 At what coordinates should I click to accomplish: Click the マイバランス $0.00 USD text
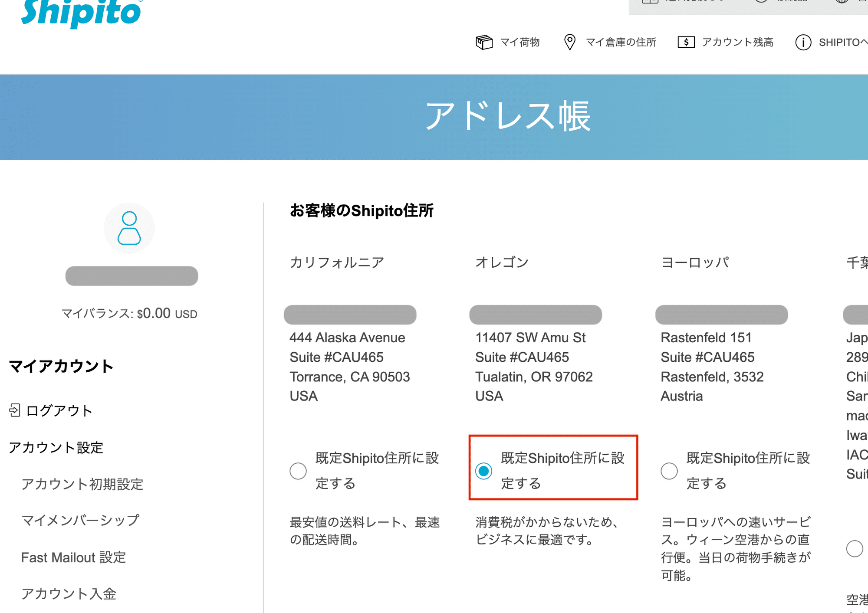(129, 313)
